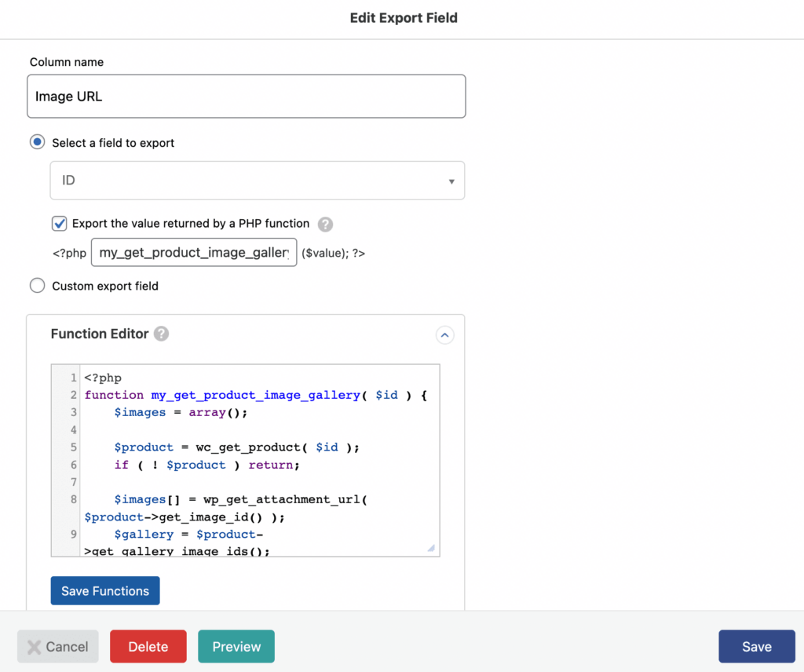This screenshot has width=804, height=672.
Task: Click the Save Functions button
Action: click(x=104, y=590)
